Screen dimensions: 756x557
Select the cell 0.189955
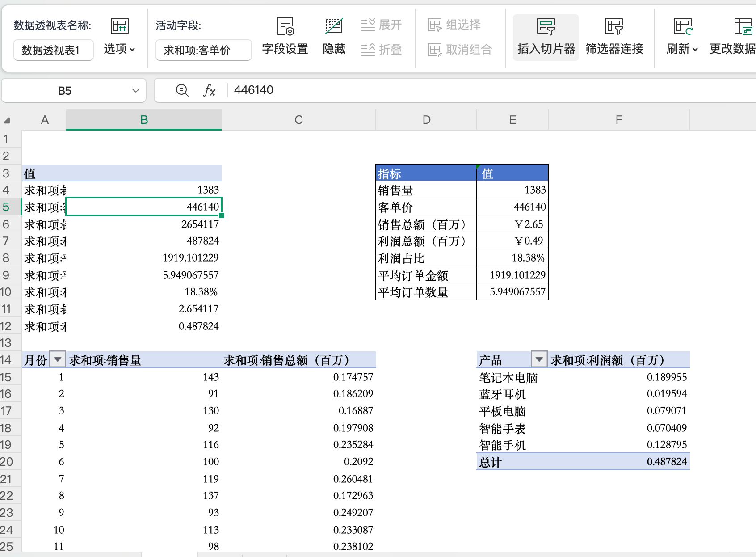pos(619,377)
